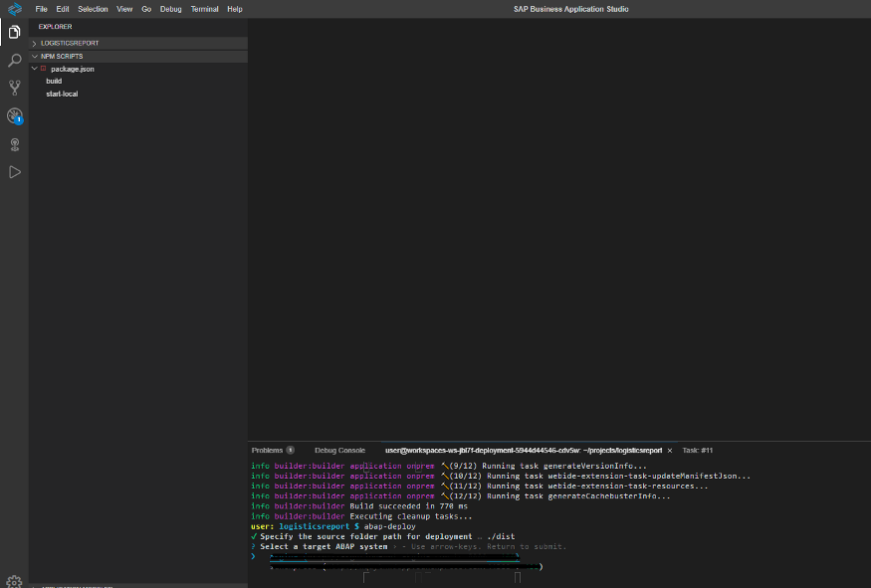Image resolution: width=871 pixels, height=588 pixels.
Task: Open the Source Control icon
Action: (x=15, y=88)
